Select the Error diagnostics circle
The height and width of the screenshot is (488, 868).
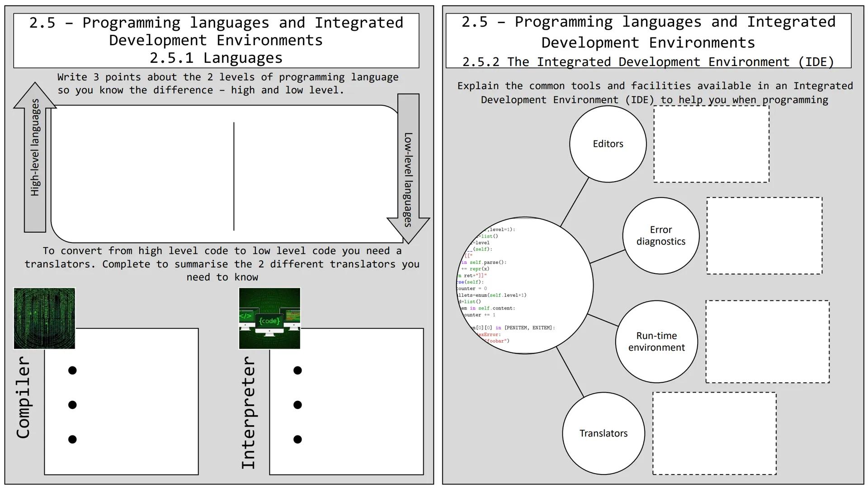[x=660, y=235]
